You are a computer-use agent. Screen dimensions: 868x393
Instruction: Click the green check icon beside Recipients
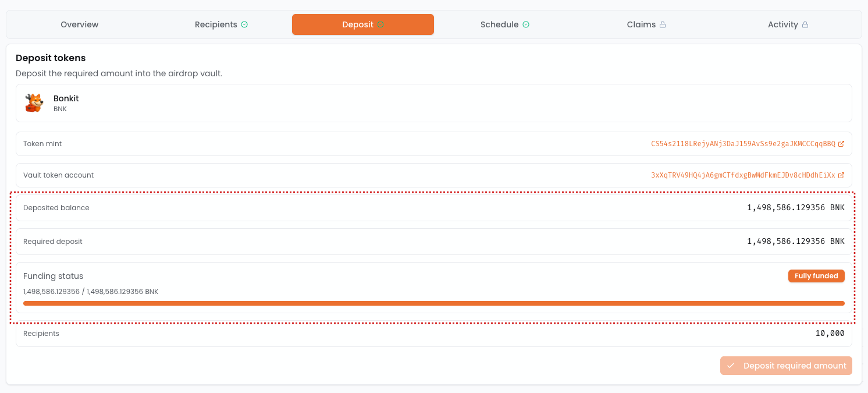244,24
